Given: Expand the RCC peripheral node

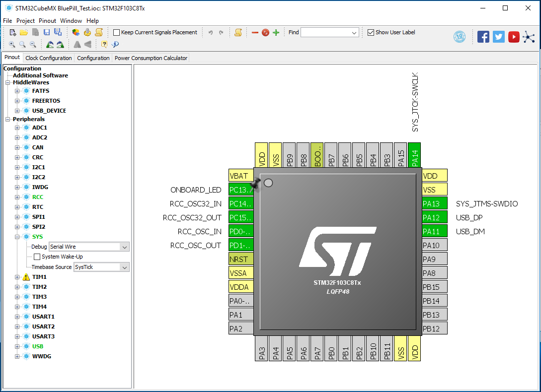Looking at the screenshot, I should [17, 197].
